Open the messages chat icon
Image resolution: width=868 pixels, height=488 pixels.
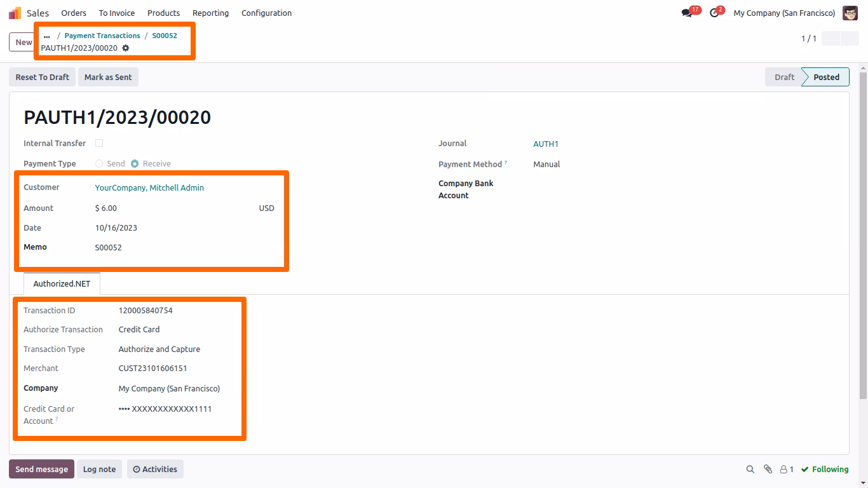[686, 13]
